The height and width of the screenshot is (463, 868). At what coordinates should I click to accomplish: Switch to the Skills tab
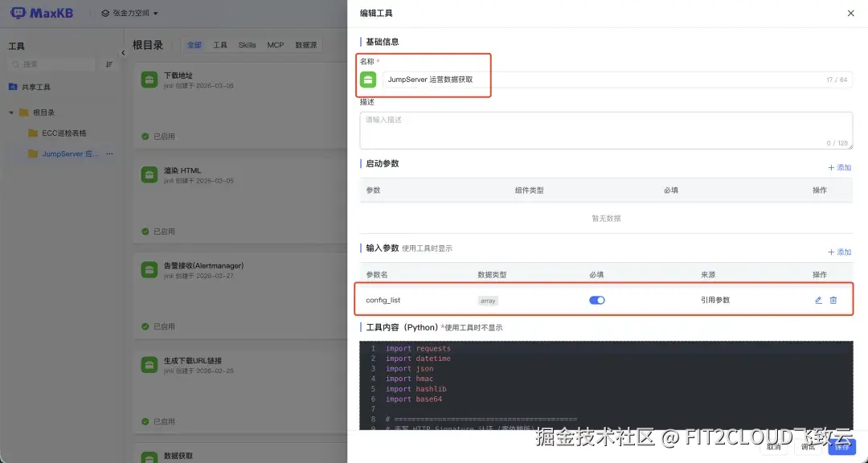coord(248,45)
